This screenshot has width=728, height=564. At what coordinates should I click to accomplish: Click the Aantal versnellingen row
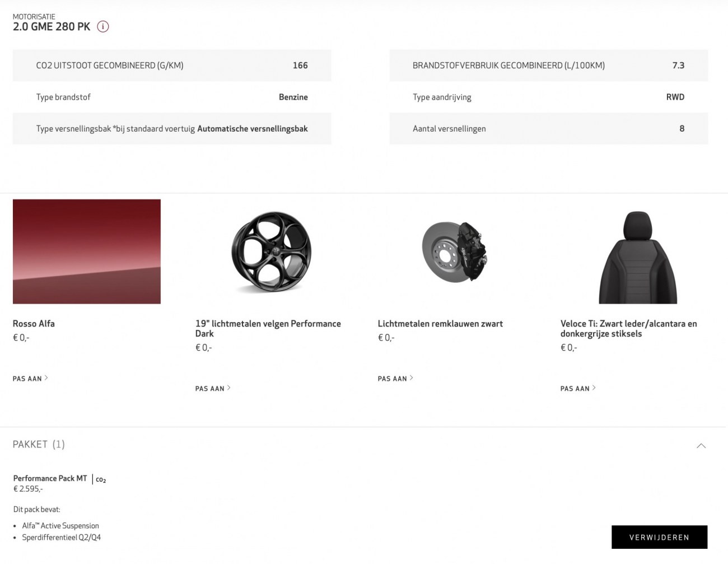coord(549,128)
